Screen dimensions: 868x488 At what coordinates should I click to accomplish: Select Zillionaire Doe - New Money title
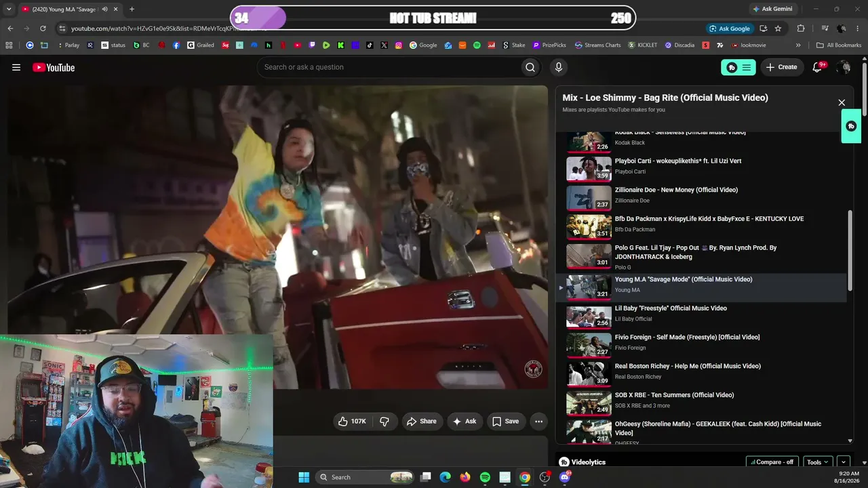click(x=676, y=190)
